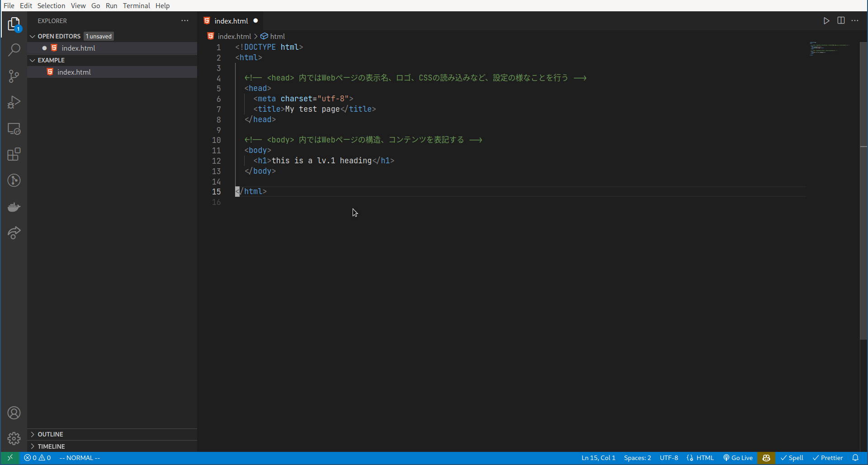Open Run and Debug panel
The image size is (868, 465).
[14, 102]
